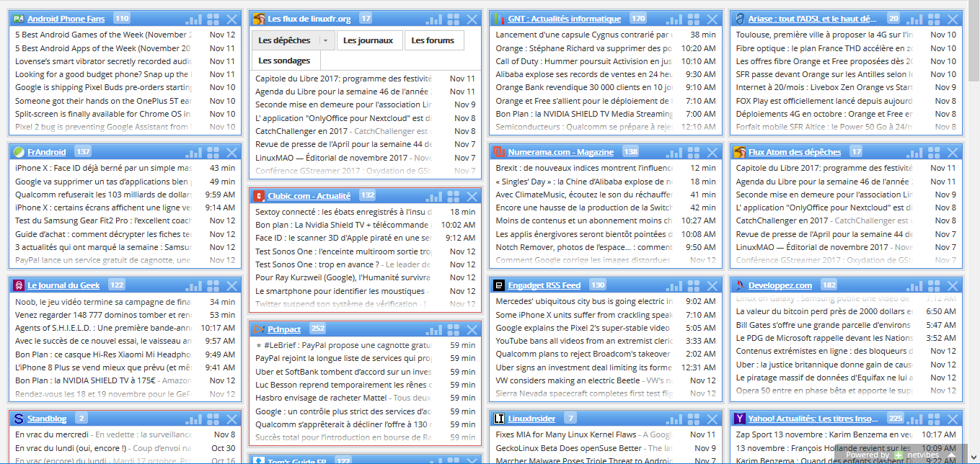Click the grid icon on Le Journal du Geek widget
The height and width of the screenshot is (464, 980).
[213, 285]
